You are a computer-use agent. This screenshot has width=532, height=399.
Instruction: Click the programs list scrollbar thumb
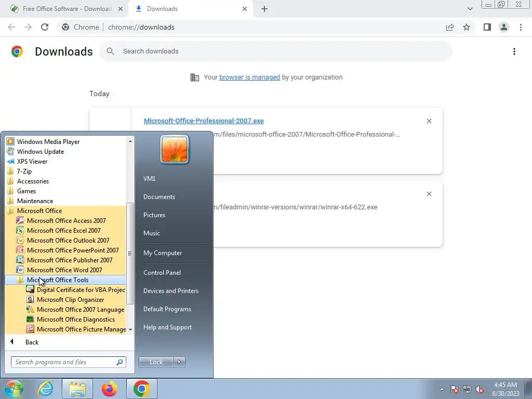(130, 254)
